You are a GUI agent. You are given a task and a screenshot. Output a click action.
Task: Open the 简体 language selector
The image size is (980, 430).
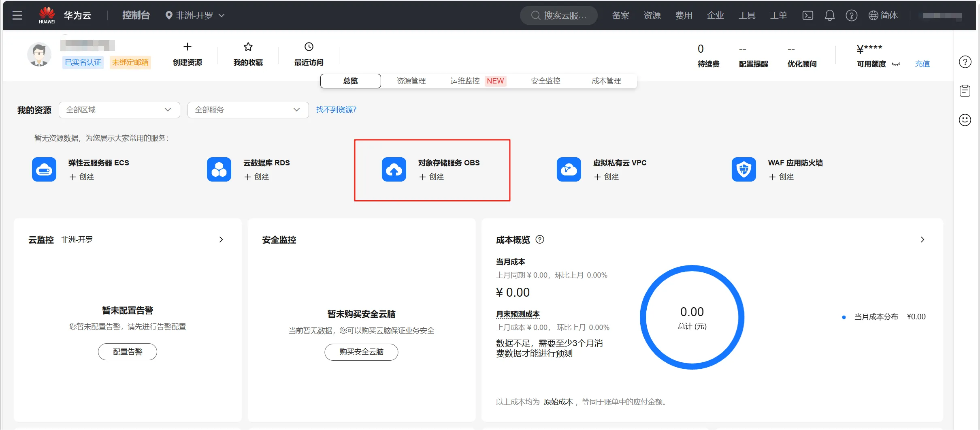[883, 15]
